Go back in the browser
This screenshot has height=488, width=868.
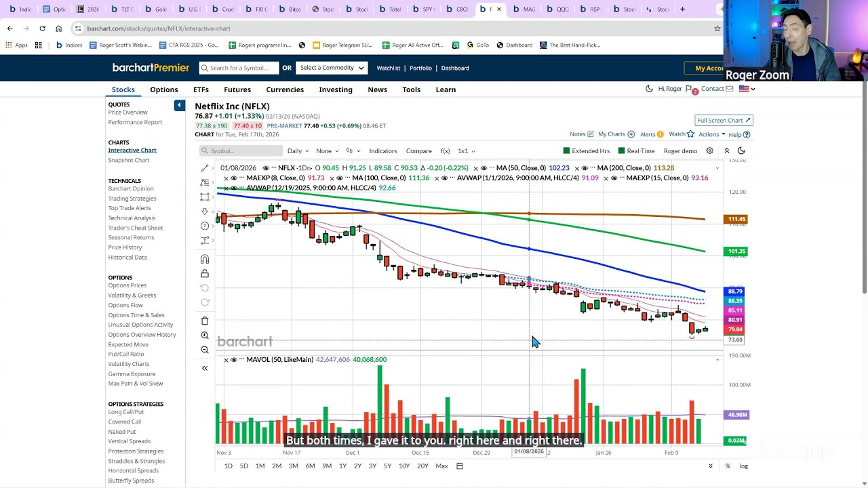(9, 28)
